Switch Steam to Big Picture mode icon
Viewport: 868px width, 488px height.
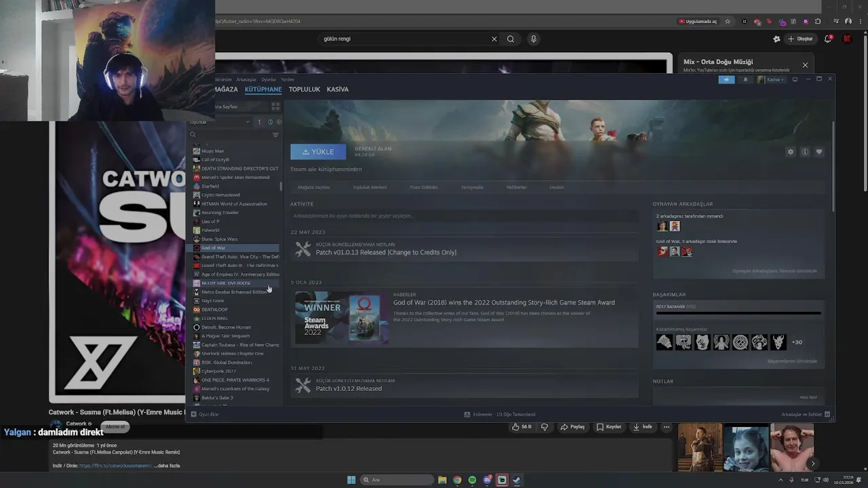click(795, 79)
